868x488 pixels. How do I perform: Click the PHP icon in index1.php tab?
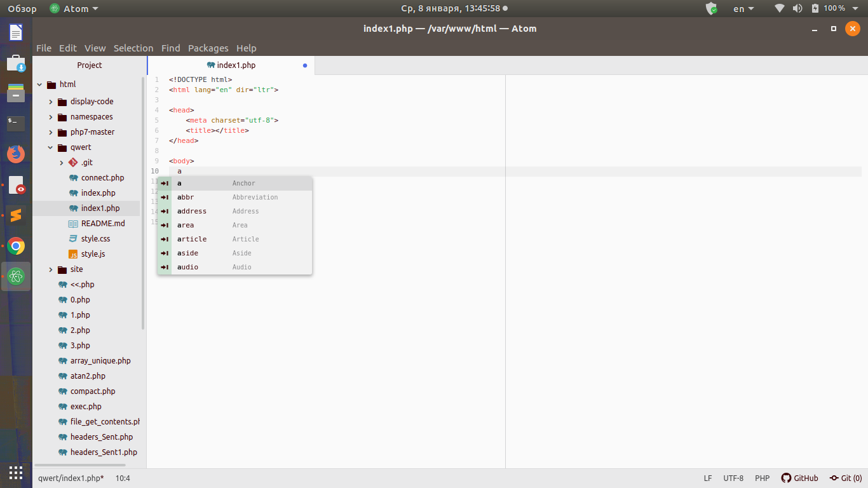pyautogui.click(x=211, y=65)
